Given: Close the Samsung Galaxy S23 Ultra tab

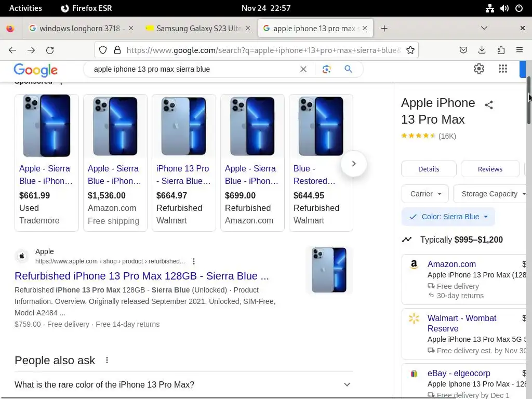Looking at the screenshot, I should [x=248, y=28].
